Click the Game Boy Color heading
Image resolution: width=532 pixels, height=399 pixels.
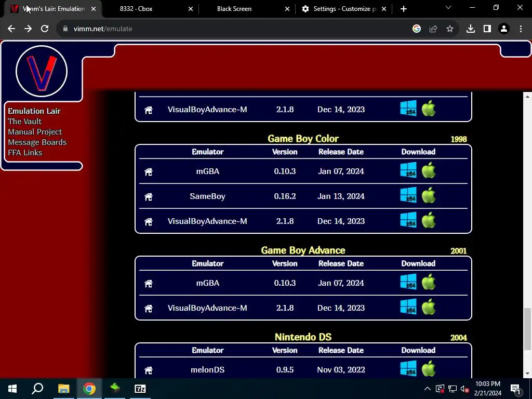(x=303, y=138)
